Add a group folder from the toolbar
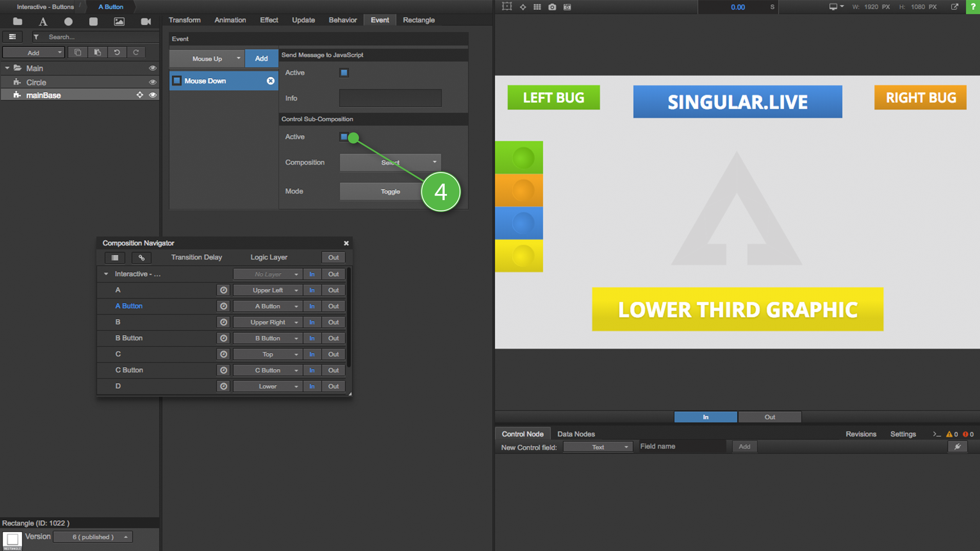 [x=18, y=21]
